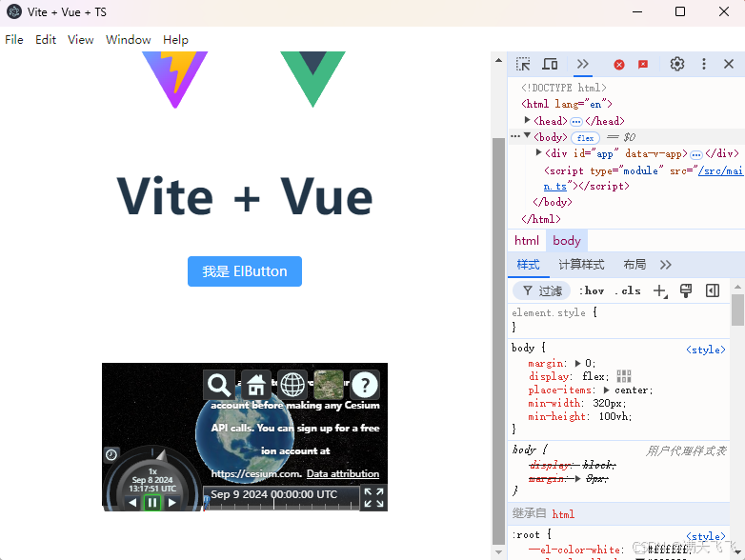Click the Cesium home view button
This screenshot has height=560, width=745.
(x=255, y=385)
